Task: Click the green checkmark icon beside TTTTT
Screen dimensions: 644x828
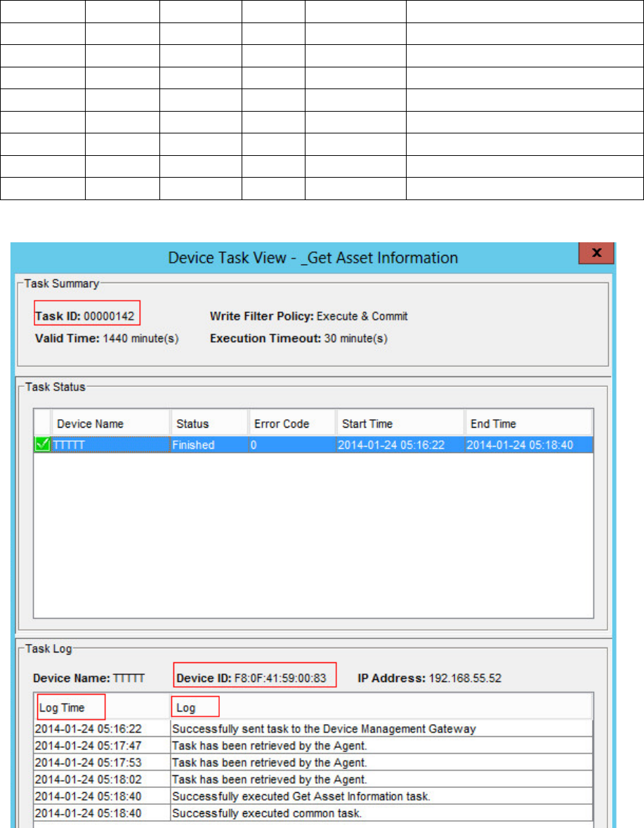Action: (44, 445)
